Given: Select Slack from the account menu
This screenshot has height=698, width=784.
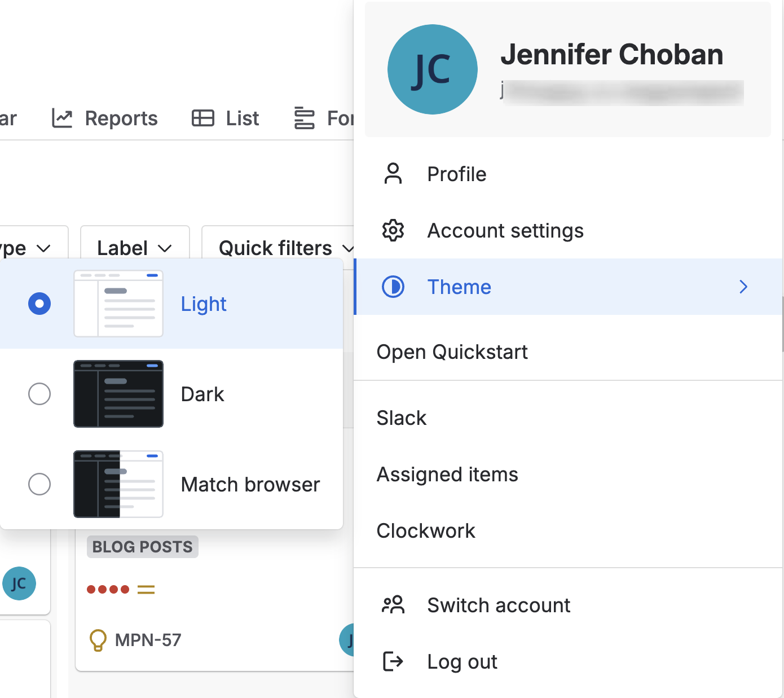Looking at the screenshot, I should (x=401, y=418).
